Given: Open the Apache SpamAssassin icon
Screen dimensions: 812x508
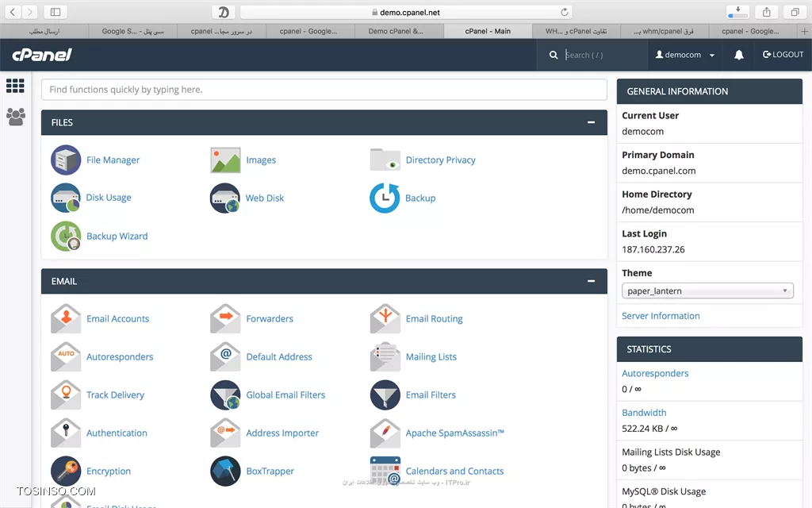Looking at the screenshot, I should tap(385, 433).
